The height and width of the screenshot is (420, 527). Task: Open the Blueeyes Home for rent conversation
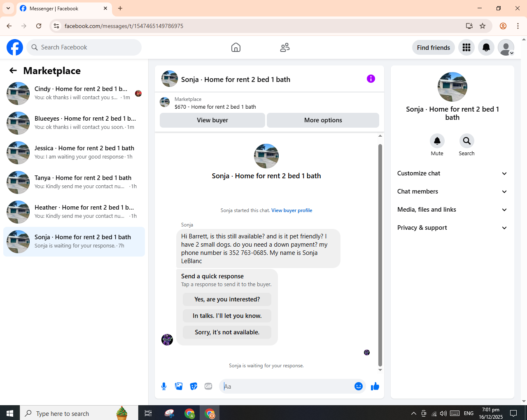74,123
